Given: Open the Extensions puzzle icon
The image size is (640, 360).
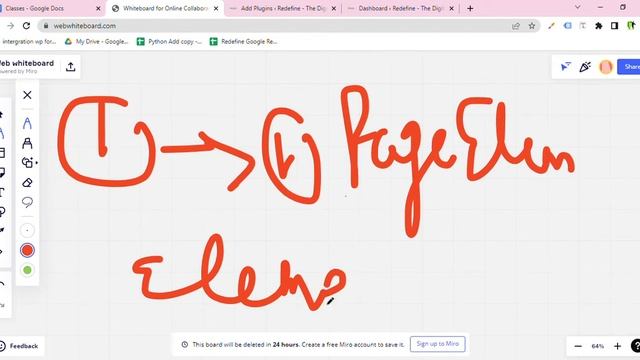Looking at the screenshot, I should (x=599, y=26).
